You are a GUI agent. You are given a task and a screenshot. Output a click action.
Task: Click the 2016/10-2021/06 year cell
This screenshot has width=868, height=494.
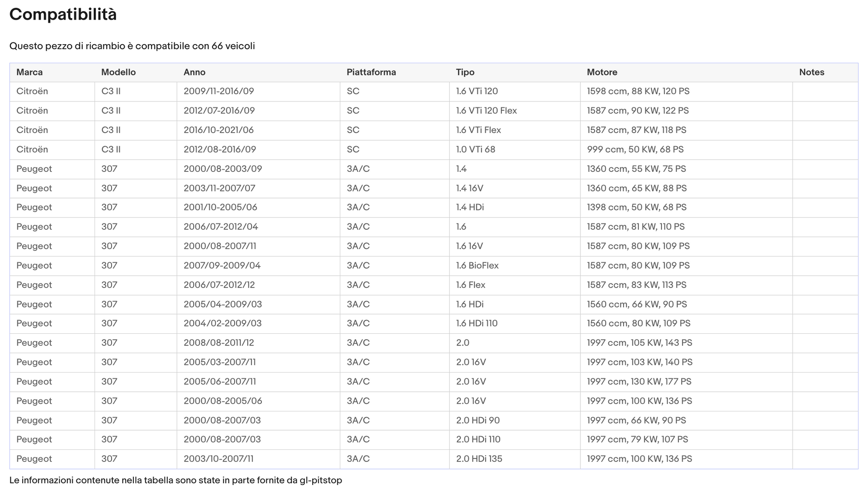tap(258, 130)
